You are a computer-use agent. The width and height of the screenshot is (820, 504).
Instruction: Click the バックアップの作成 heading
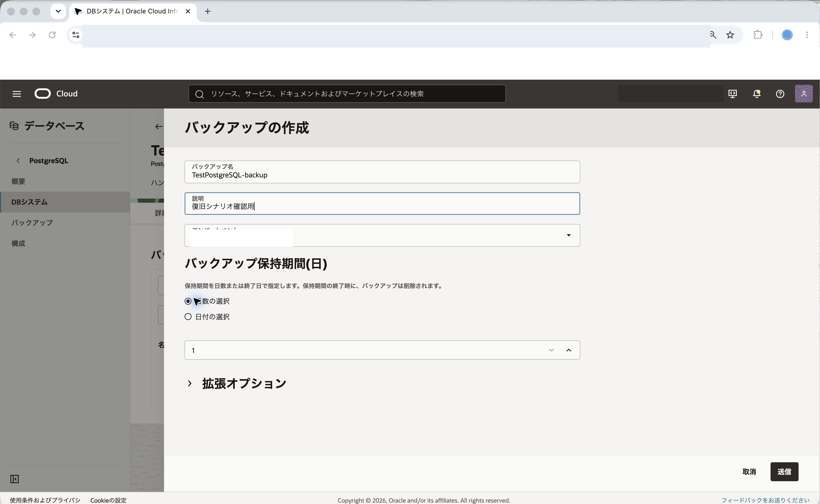click(x=247, y=128)
